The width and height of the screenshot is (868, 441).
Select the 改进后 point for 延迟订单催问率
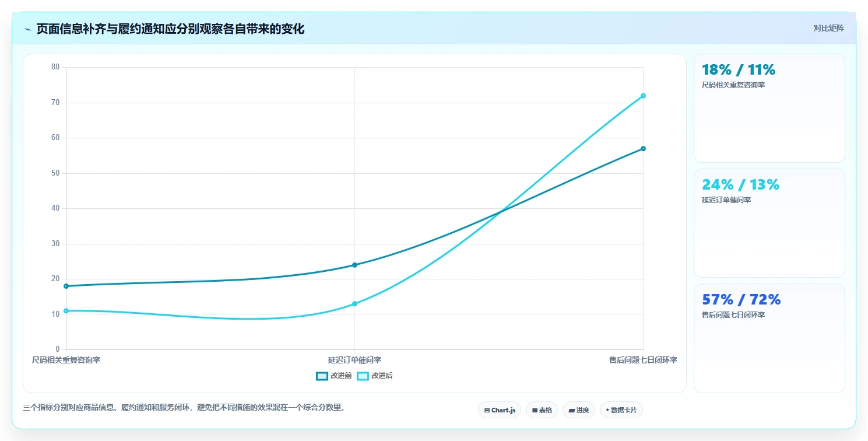pos(354,304)
